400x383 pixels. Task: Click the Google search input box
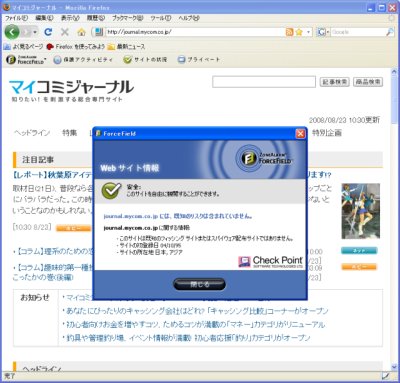coord(358,32)
